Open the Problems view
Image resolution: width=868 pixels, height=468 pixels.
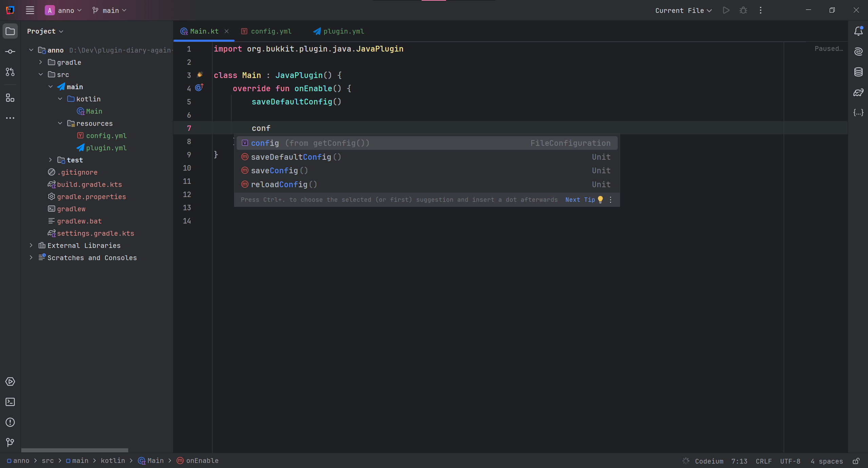10,422
